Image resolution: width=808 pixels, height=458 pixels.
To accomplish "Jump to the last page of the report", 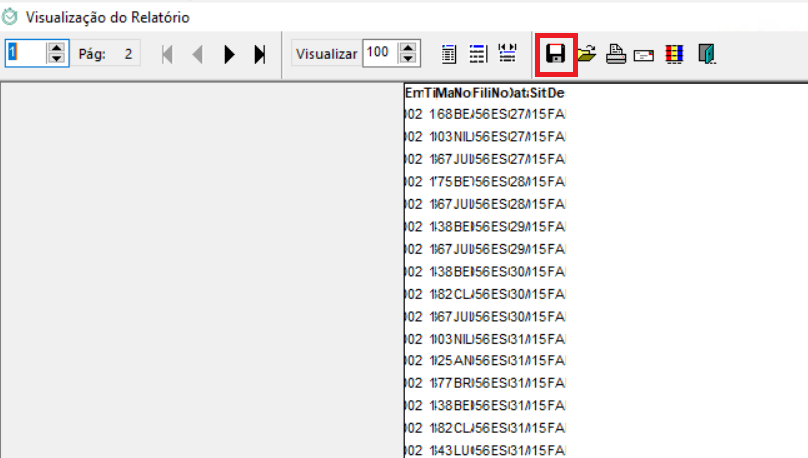I will pyautogui.click(x=260, y=54).
